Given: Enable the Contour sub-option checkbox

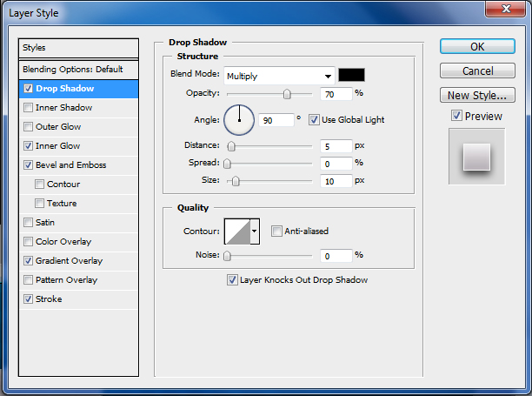Looking at the screenshot, I should tap(39, 185).
